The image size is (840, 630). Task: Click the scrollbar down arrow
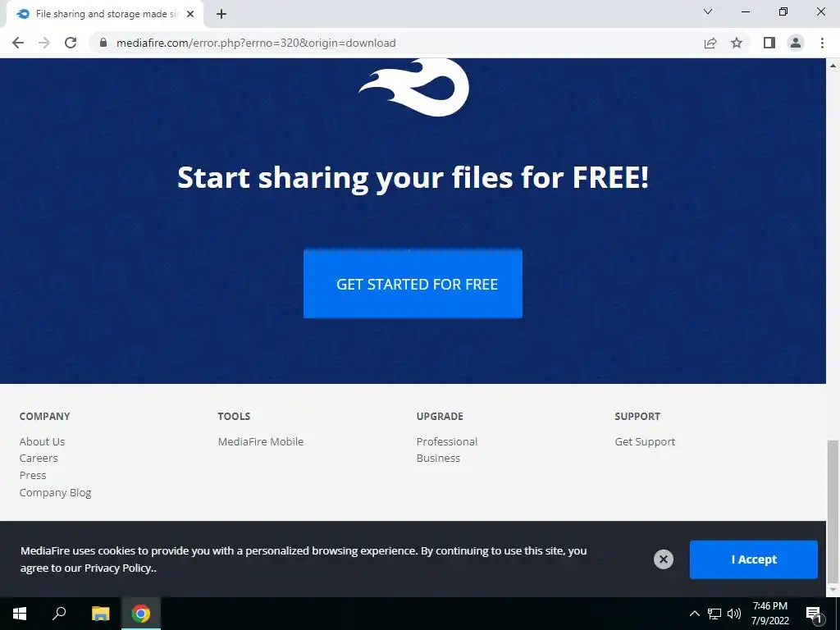pyautogui.click(x=833, y=590)
